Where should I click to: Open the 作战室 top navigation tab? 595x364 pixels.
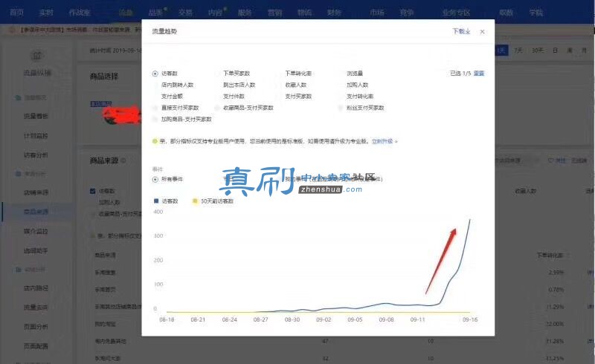[80, 13]
